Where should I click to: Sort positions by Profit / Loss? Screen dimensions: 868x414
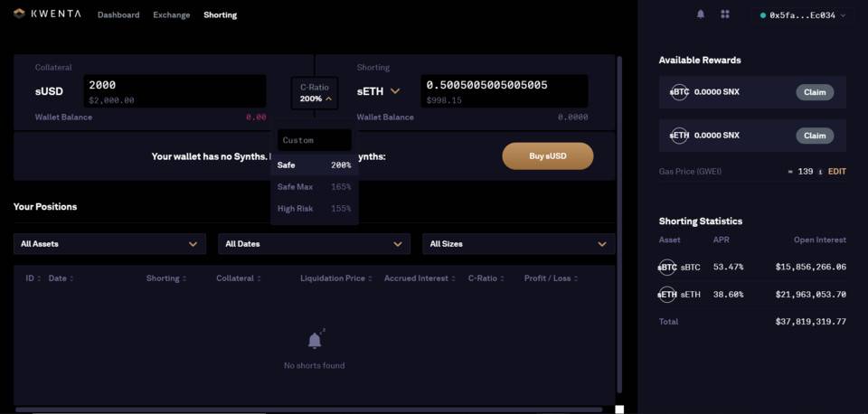coord(551,278)
